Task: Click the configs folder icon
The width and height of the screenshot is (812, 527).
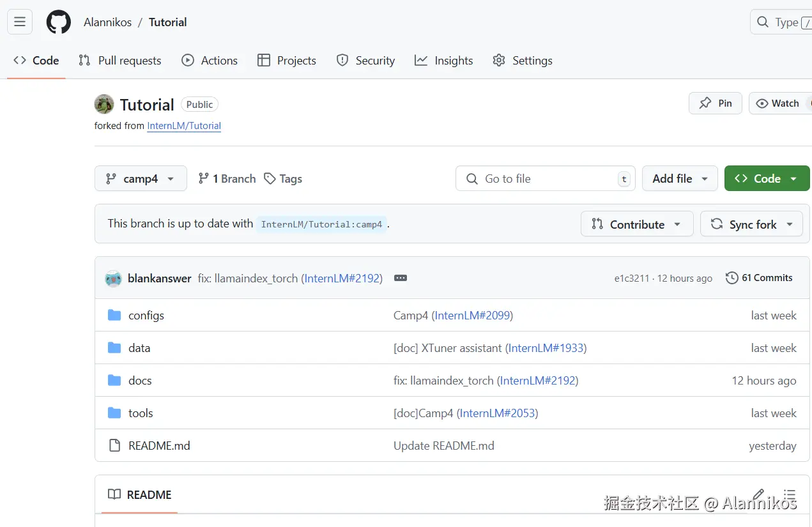Action: 114,315
